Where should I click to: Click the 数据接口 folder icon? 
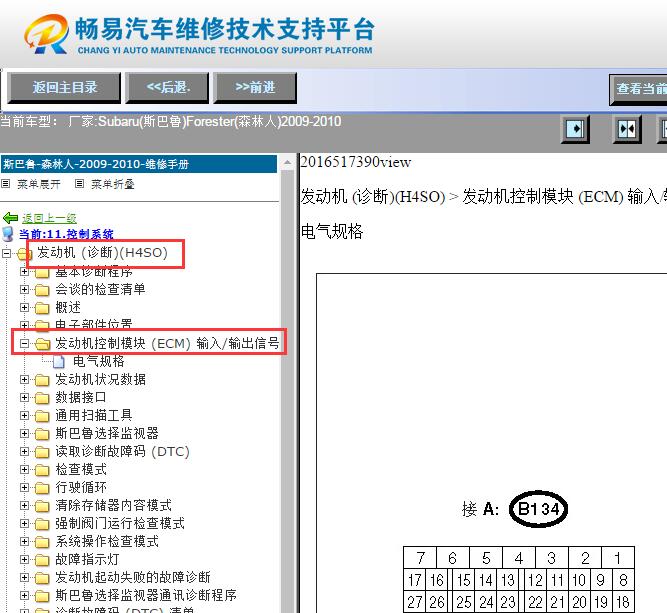coord(42,398)
